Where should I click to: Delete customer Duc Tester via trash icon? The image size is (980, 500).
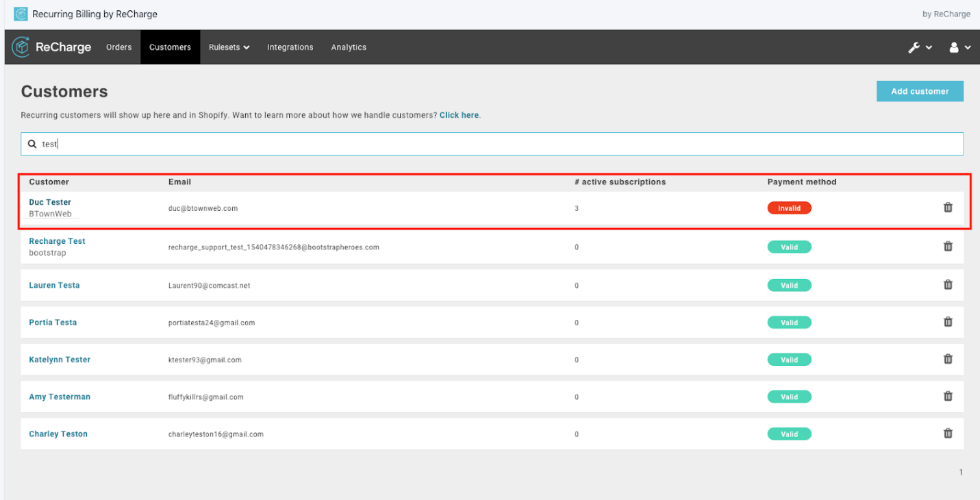pos(948,207)
